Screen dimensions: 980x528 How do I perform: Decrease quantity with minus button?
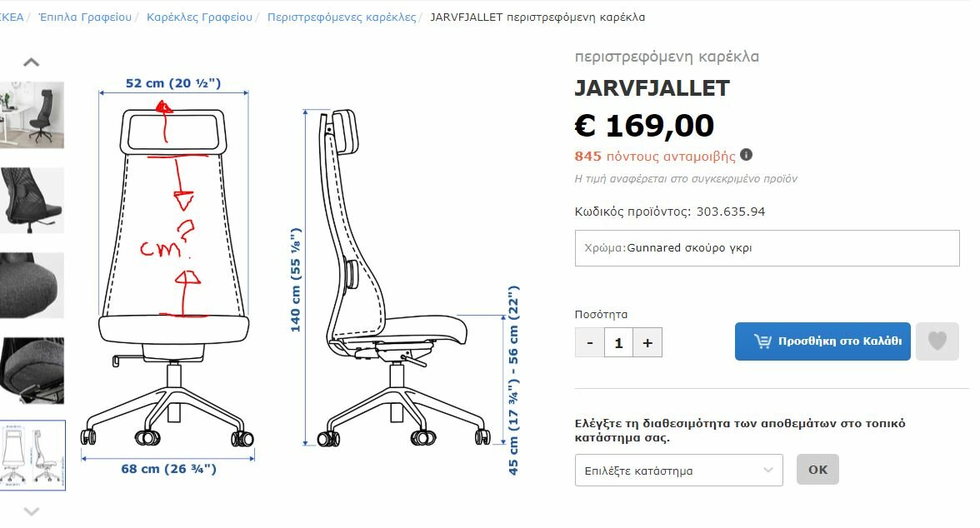tap(589, 342)
